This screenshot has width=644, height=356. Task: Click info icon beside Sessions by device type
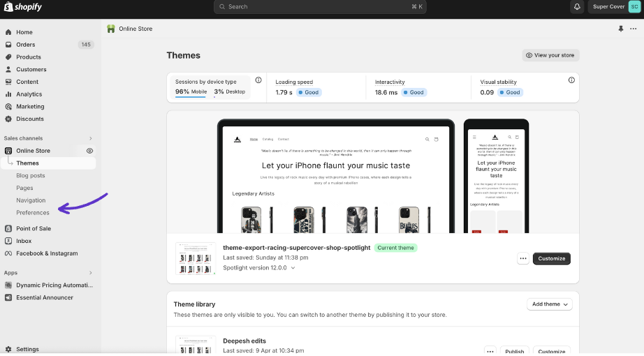258,80
